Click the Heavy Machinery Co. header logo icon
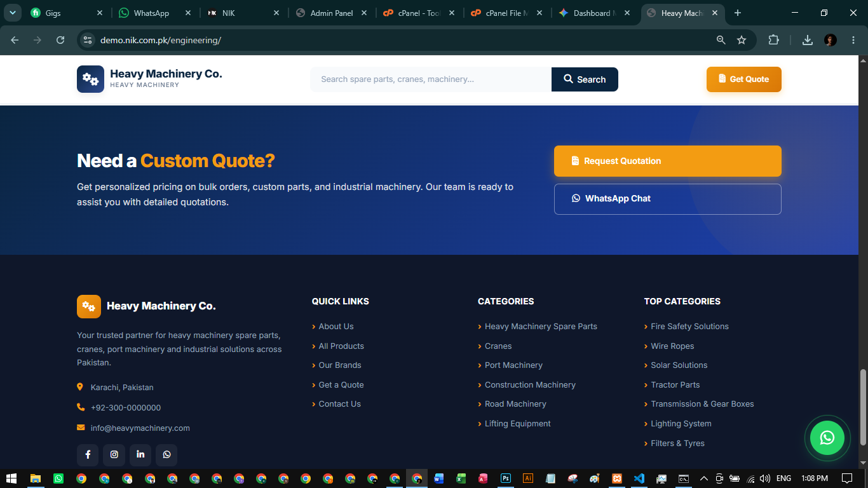 click(90, 79)
